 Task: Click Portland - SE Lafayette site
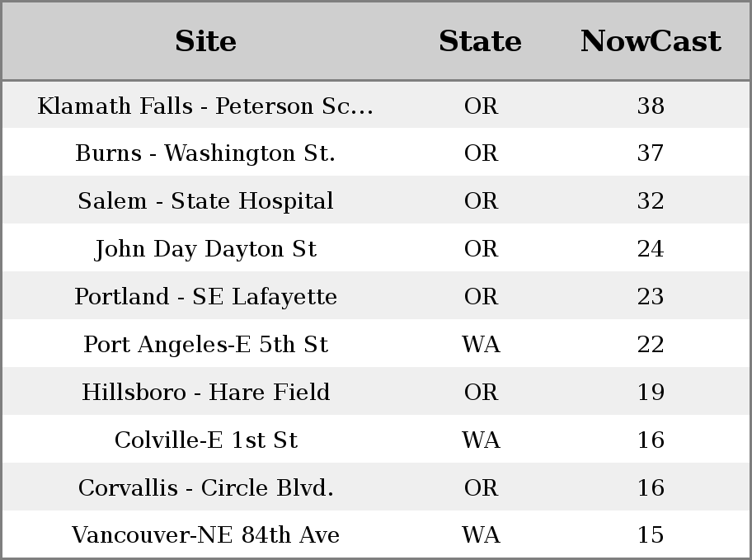[205, 297]
